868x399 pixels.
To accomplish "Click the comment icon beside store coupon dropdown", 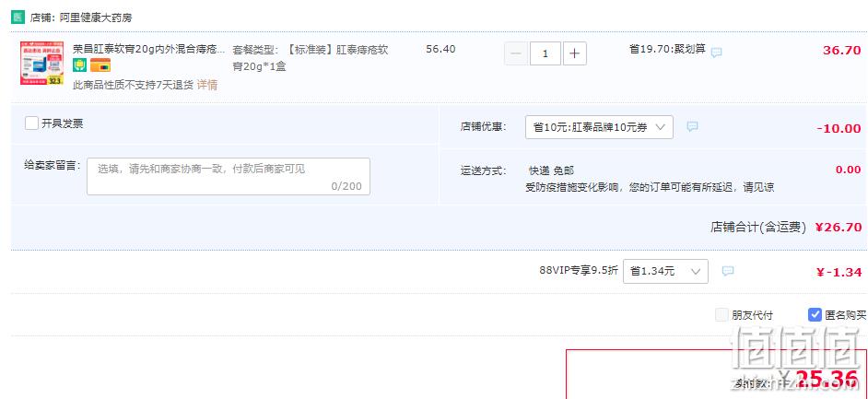I will 692,127.
